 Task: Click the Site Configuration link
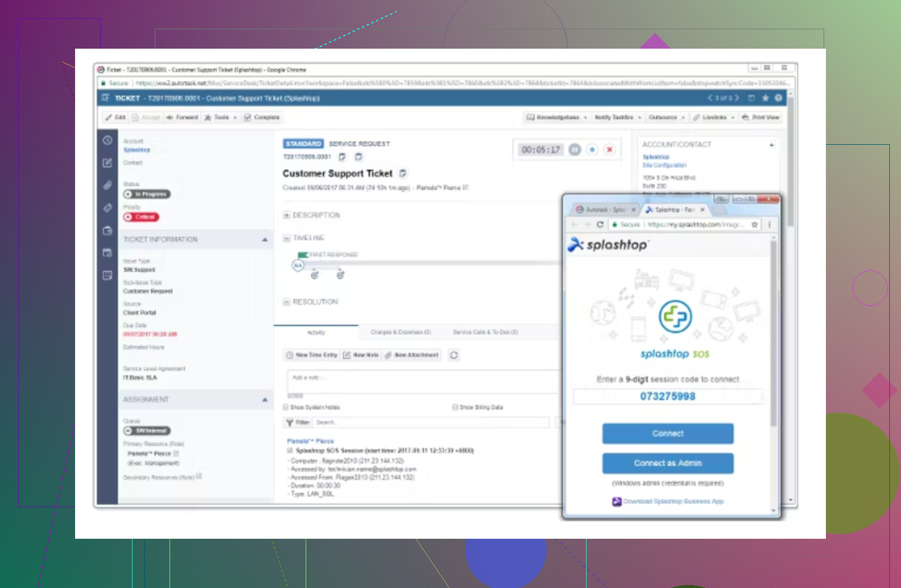pos(664,165)
